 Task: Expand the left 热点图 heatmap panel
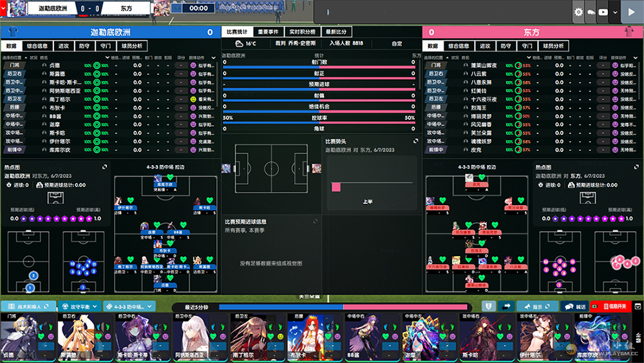coord(105,166)
